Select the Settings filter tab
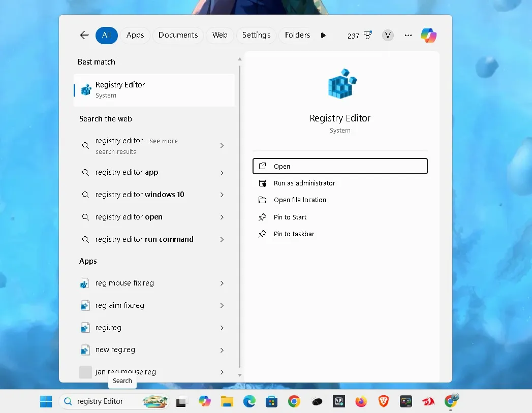The width and height of the screenshot is (532, 413). [x=256, y=35]
